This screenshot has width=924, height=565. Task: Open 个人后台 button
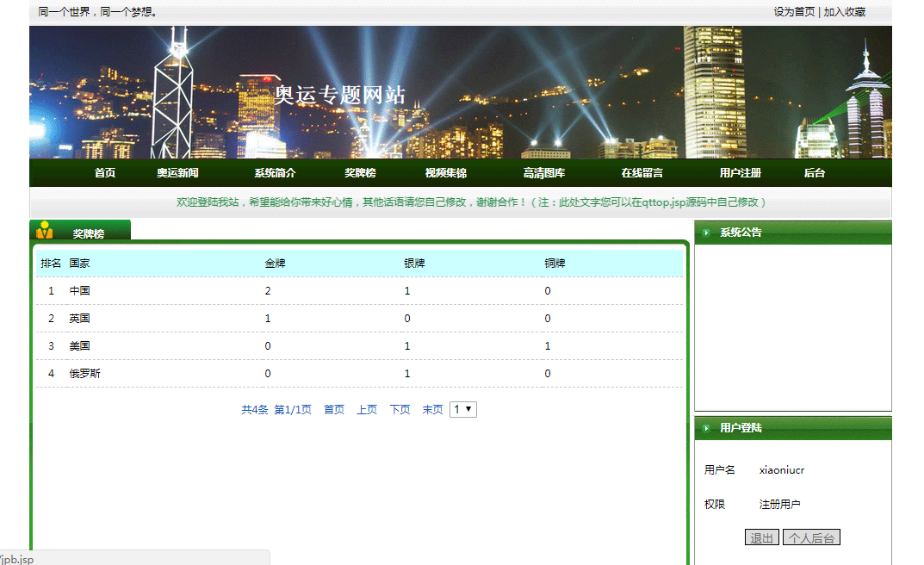(x=811, y=537)
